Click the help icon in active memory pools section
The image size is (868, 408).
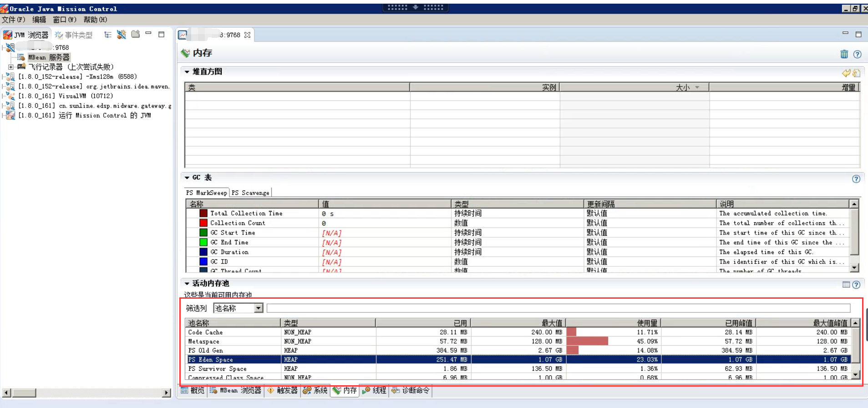856,285
